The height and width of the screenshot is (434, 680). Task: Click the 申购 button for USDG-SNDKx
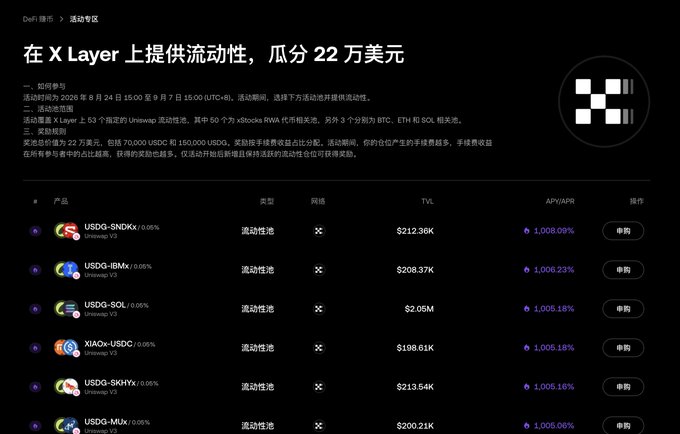click(x=623, y=231)
